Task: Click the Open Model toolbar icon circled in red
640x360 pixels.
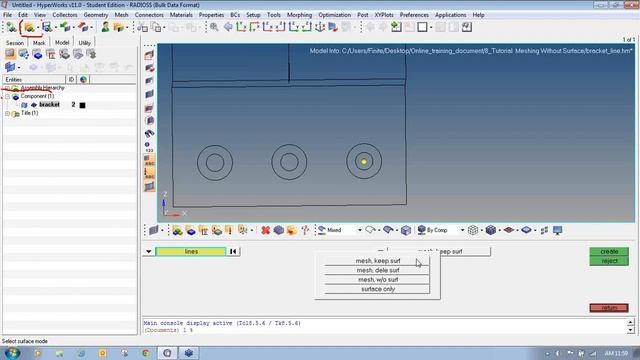Action: point(29,27)
